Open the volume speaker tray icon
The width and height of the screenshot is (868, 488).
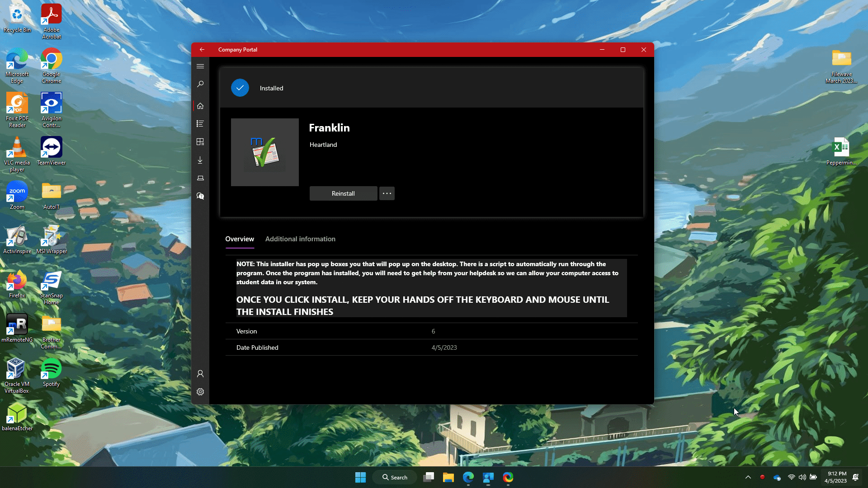802,477
